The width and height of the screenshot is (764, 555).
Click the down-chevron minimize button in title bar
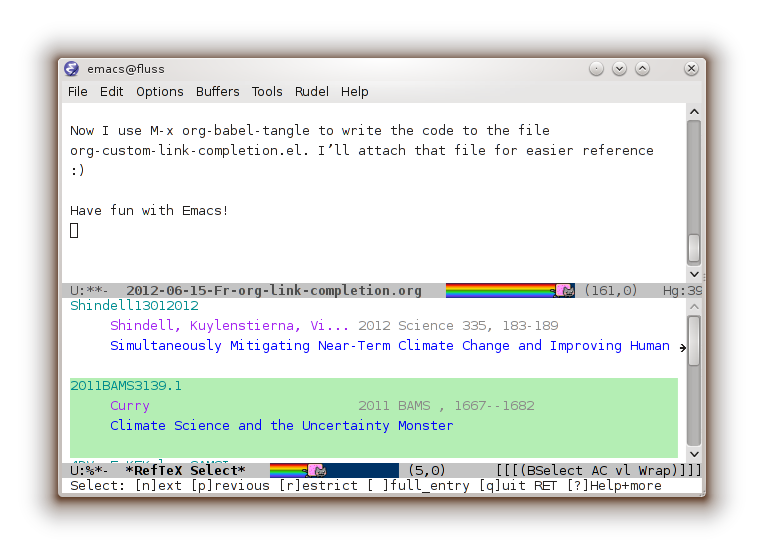[620, 69]
